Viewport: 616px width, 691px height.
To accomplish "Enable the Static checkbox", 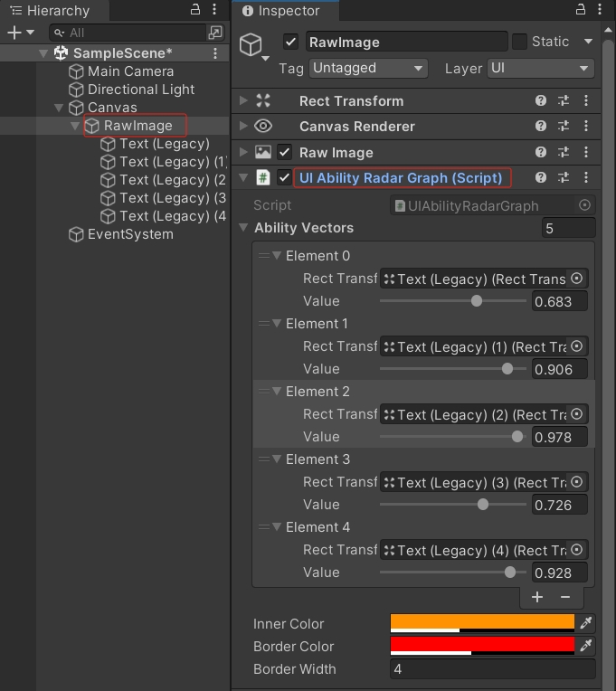I will click(x=519, y=42).
